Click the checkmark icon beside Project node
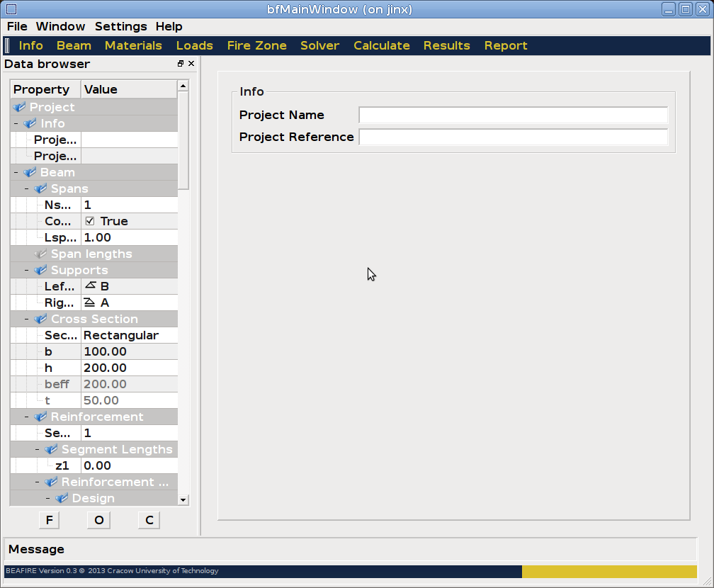714x588 pixels. pos(19,107)
